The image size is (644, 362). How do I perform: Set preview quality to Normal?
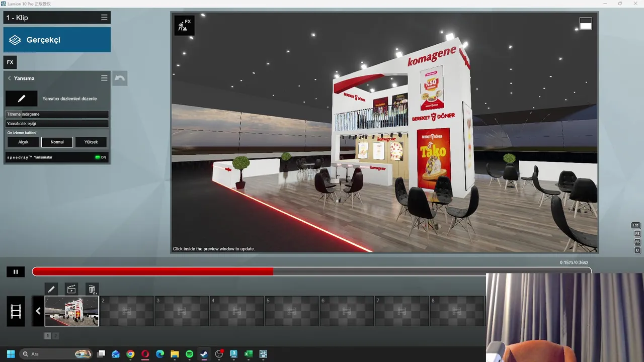(x=57, y=142)
